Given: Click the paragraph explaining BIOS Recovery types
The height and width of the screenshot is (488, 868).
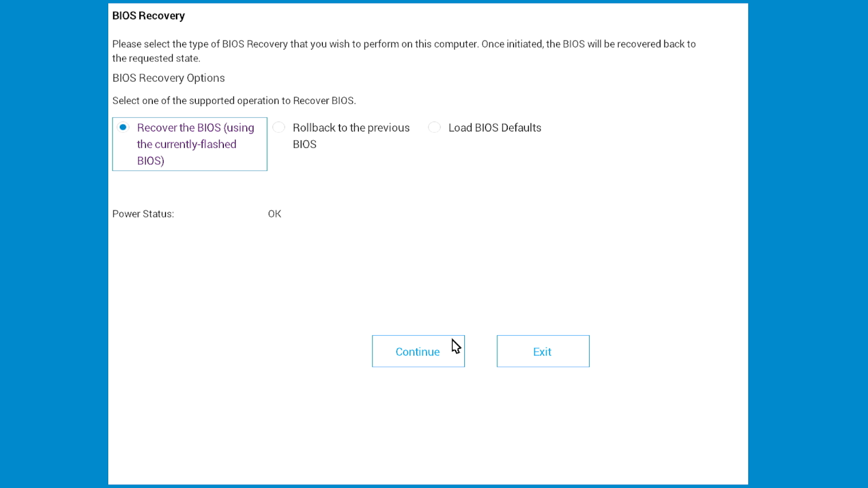Looking at the screenshot, I should [404, 51].
